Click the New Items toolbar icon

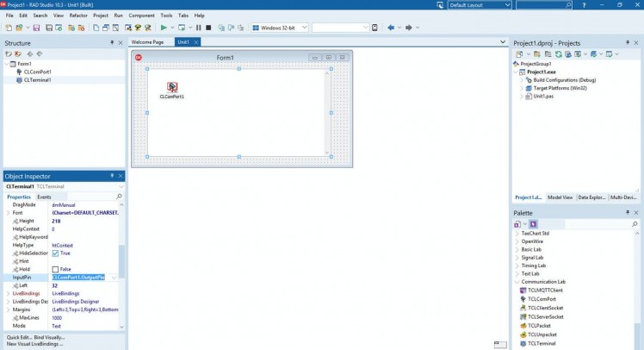click(9, 28)
